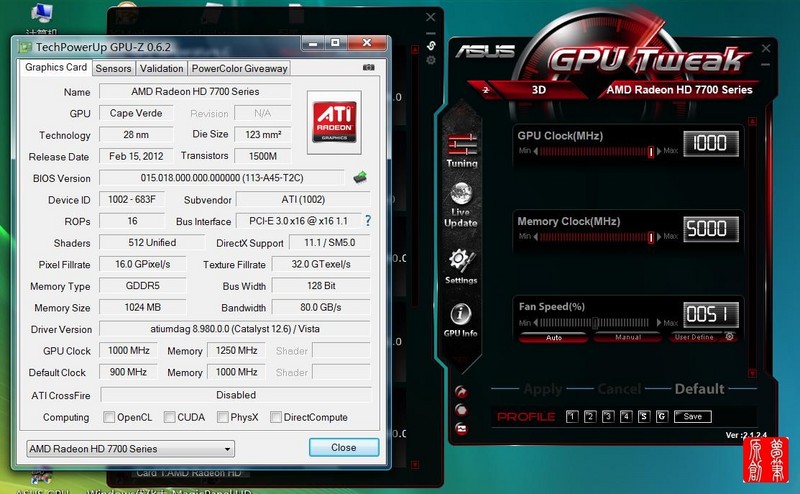Screen dimensions: 800x494
Task: Click the Memory Clock Min decrease arrow
Action: (536, 237)
